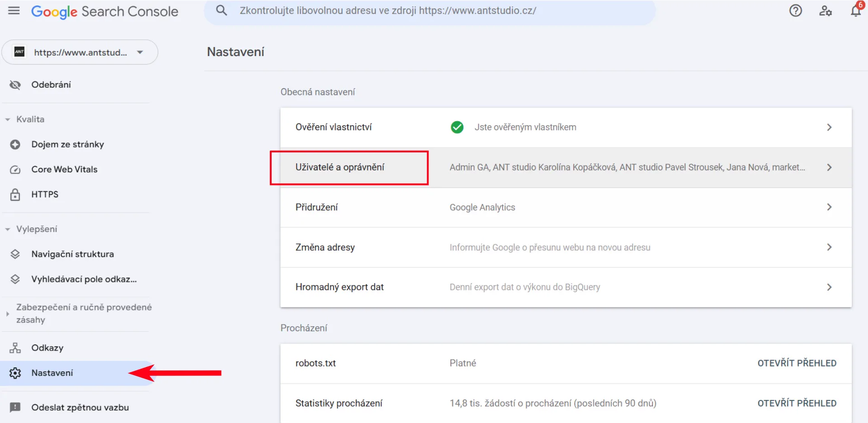Open the property selector dropdown

[80, 52]
